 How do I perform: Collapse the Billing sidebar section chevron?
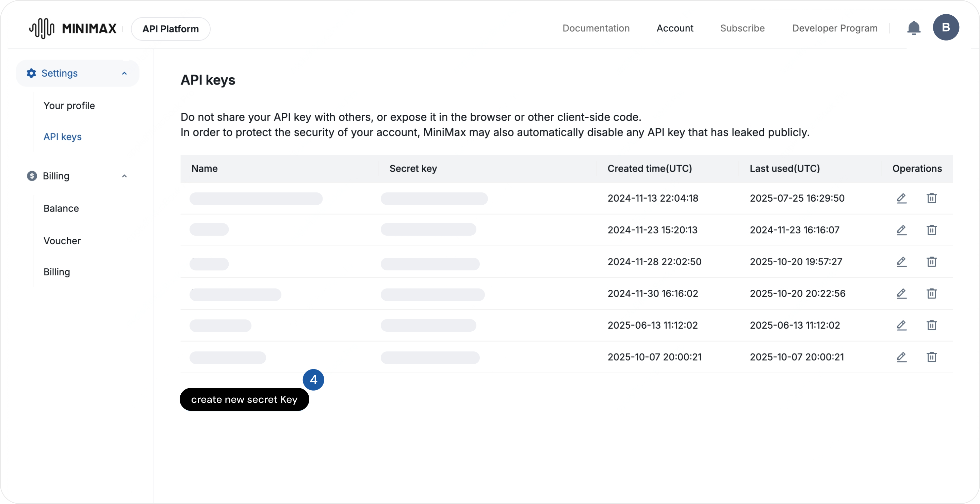pyautogui.click(x=124, y=176)
